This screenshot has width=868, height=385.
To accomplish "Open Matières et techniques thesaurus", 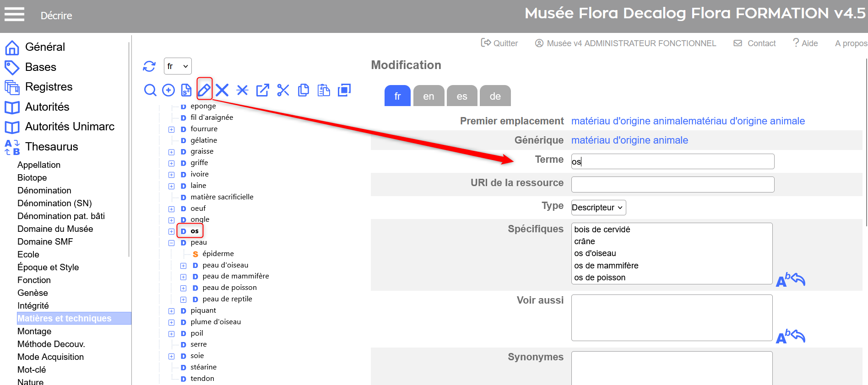I will (x=65, y=318).
